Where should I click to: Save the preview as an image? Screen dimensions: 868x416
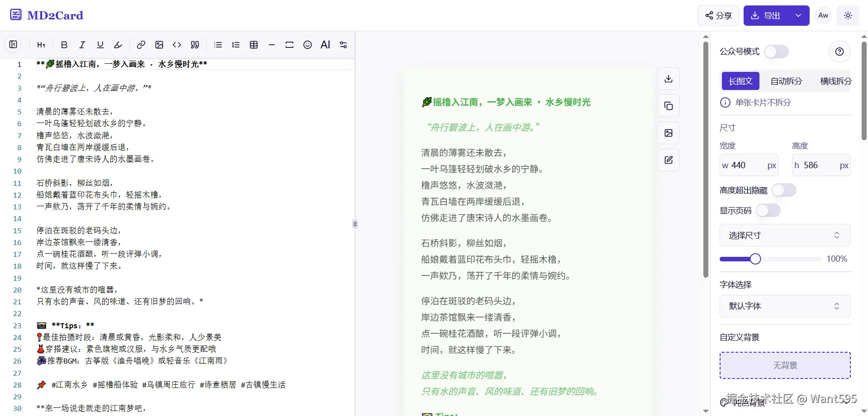click(x=669, y=133)
